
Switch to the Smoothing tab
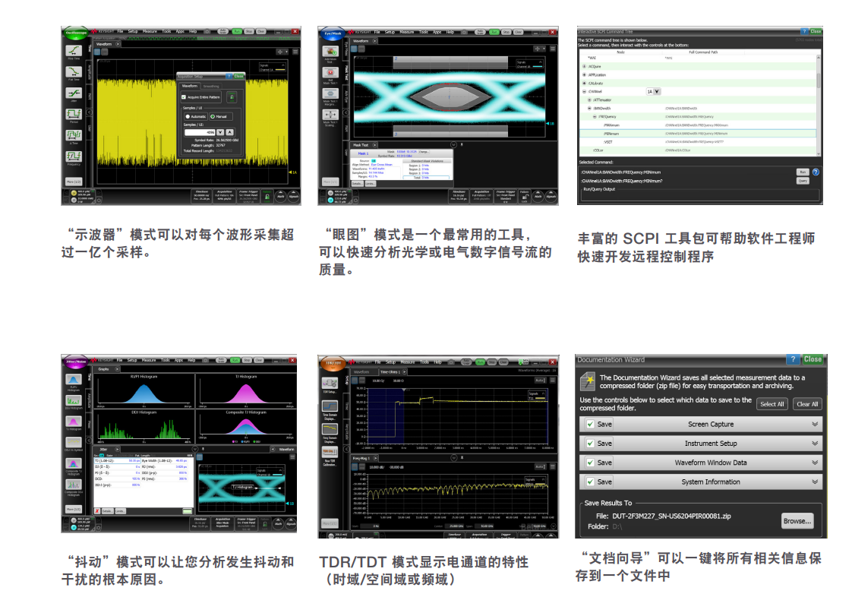[211, 86]
